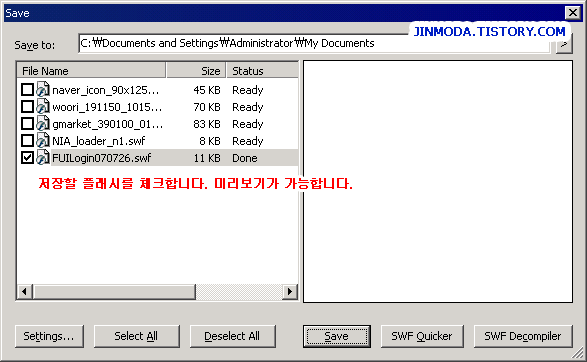Click the file list right scroll arrow
The height and width of the screenshot is (362, 587).
click(x=289, y=291)
